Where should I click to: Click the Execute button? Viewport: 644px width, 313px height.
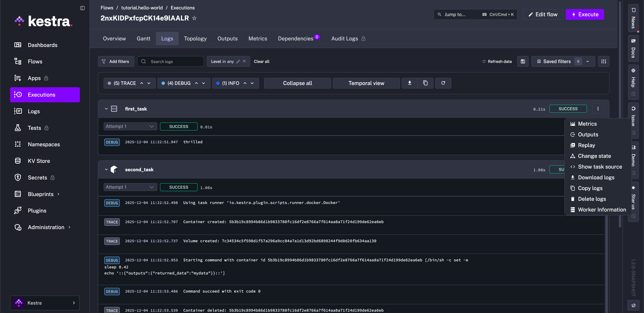(585, 14)
